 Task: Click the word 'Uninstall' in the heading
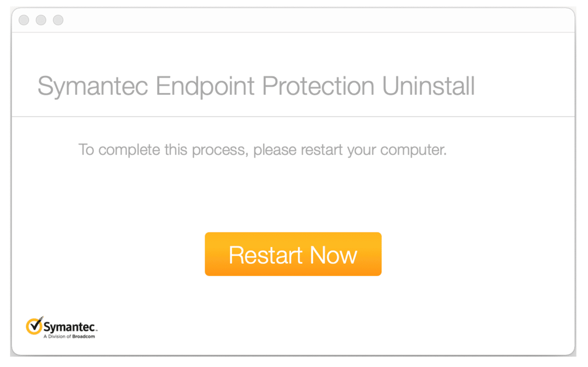428,86
